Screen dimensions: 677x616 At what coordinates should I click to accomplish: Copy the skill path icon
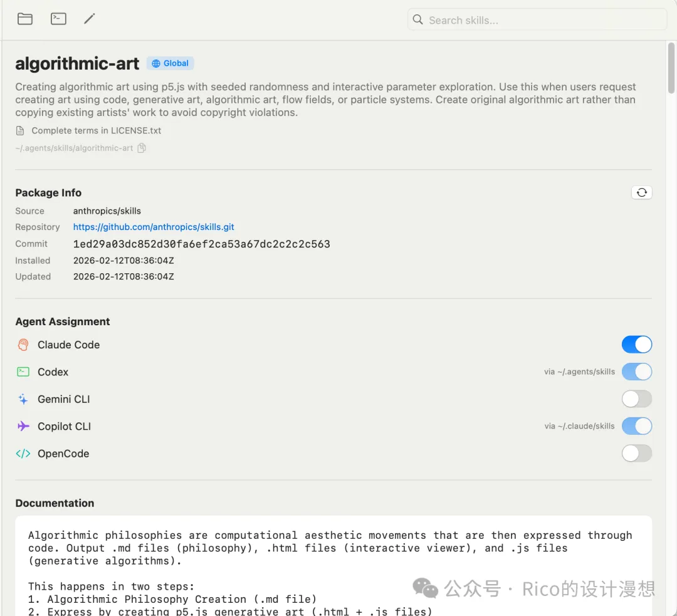pos(142,149)
